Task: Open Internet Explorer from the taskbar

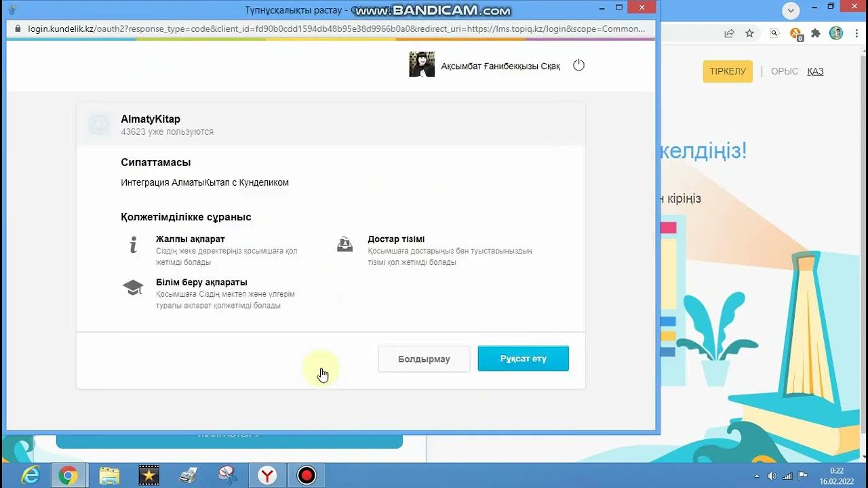Action: 31,475
